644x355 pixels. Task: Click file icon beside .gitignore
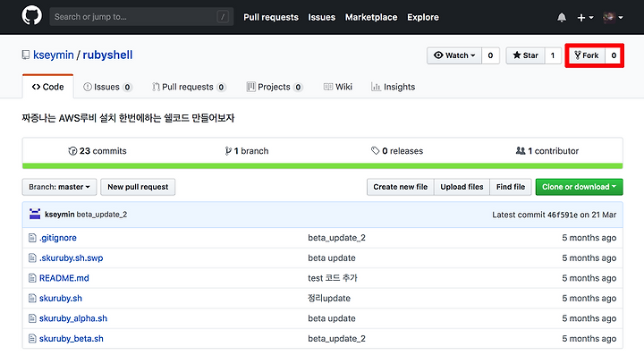[x=32, y=238]
